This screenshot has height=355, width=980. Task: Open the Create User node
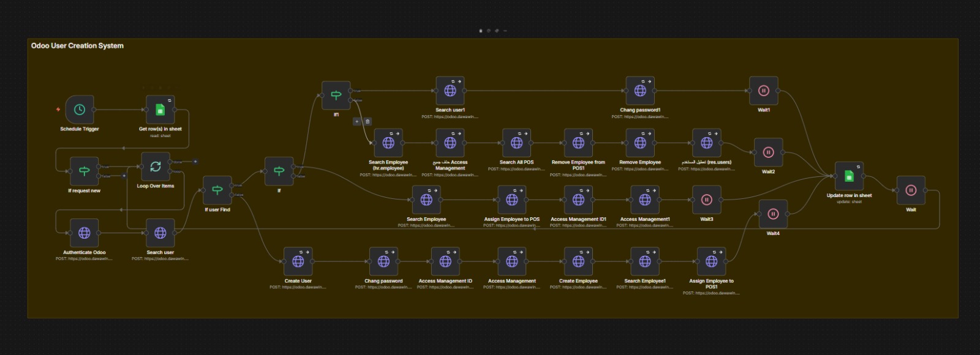click(298, 261)
